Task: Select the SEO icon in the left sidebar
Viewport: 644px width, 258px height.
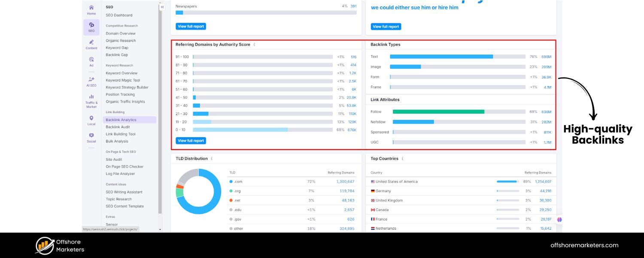Action: [x=91, y=27]
